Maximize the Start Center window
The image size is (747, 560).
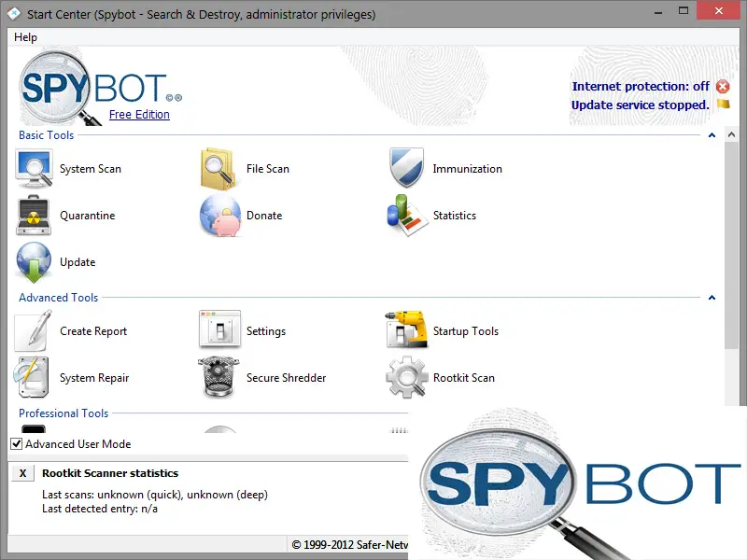(x=684, y=11)
